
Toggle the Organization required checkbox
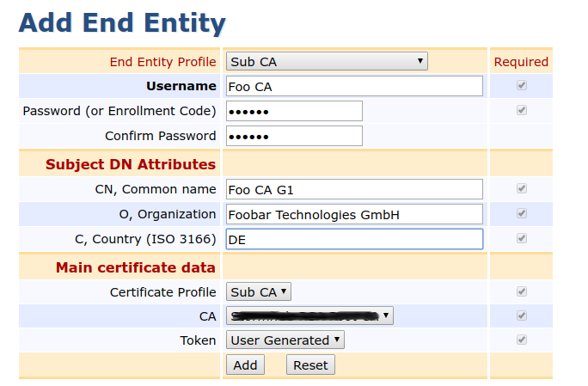[521, 214]
